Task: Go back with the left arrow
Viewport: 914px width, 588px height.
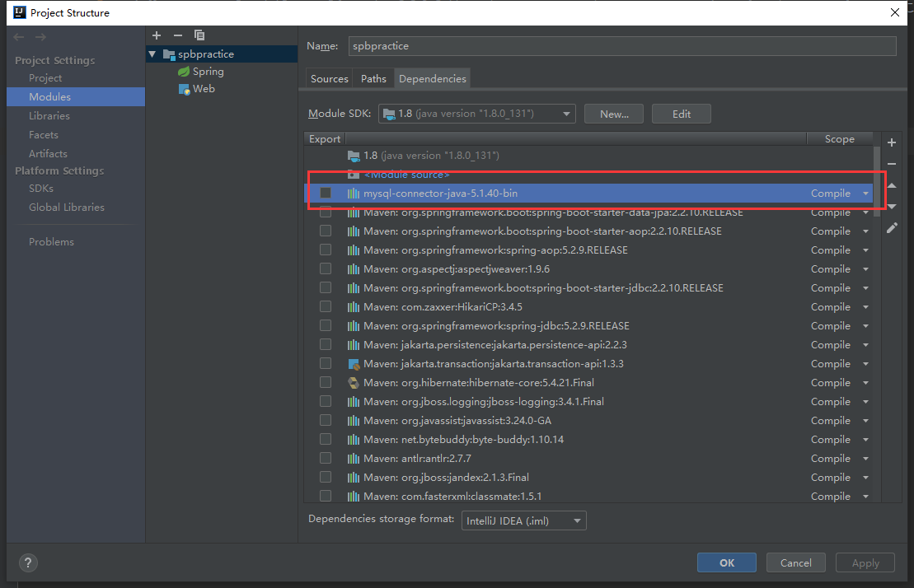Action: click(19, 37)
